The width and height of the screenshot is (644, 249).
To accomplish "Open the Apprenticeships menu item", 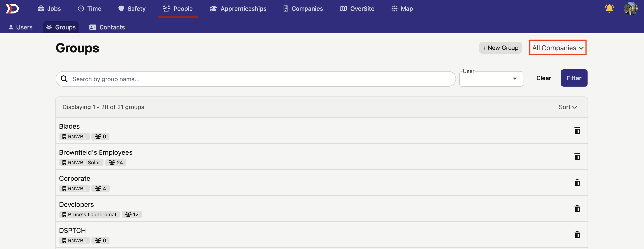I will click(x=238, y=9).
